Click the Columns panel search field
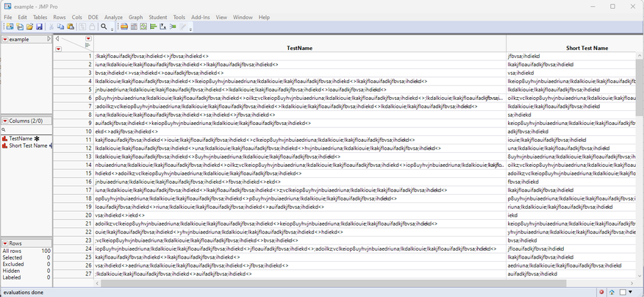The image size is (644, 297). (26, 130)
